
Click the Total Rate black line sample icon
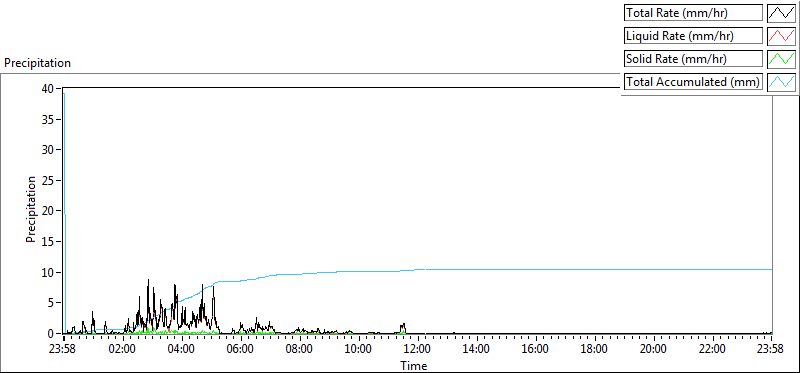(782, 13)
